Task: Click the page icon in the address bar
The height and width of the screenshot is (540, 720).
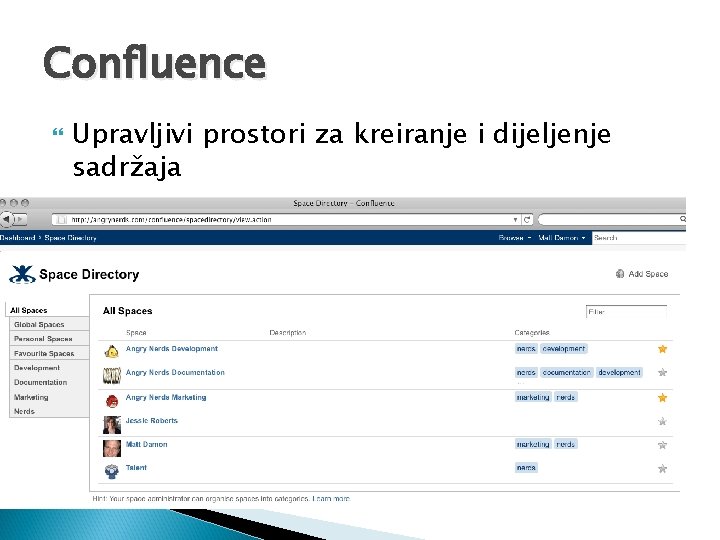Action: pos(61,219)
